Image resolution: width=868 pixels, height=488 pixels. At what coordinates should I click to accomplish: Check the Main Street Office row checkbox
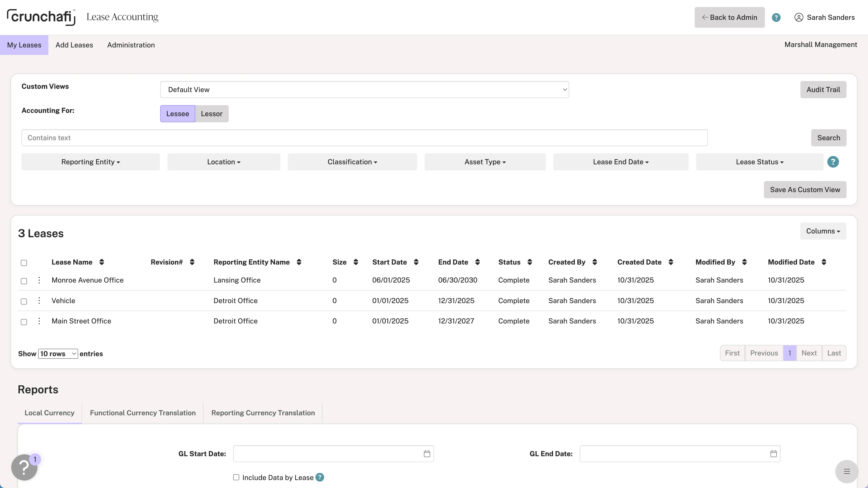click(x=24, y=322)
